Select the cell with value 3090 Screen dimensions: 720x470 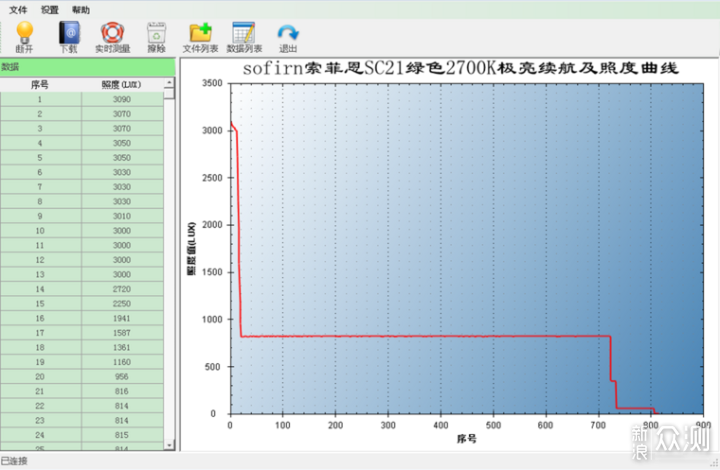[x=122, y=99]
